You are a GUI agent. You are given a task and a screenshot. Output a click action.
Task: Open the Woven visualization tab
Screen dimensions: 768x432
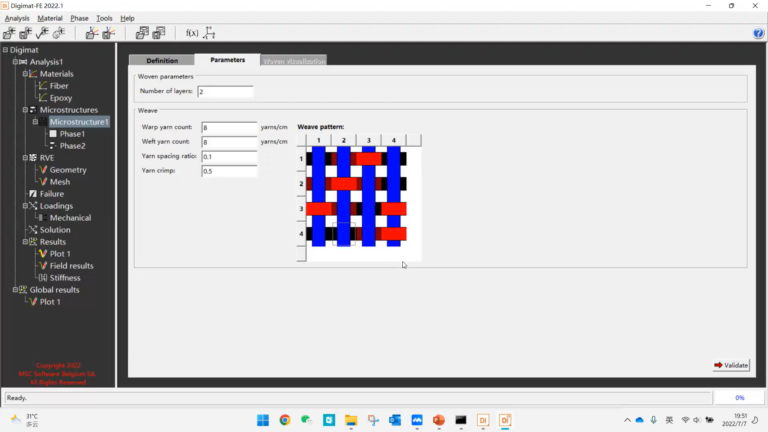[x=294, y=61]
